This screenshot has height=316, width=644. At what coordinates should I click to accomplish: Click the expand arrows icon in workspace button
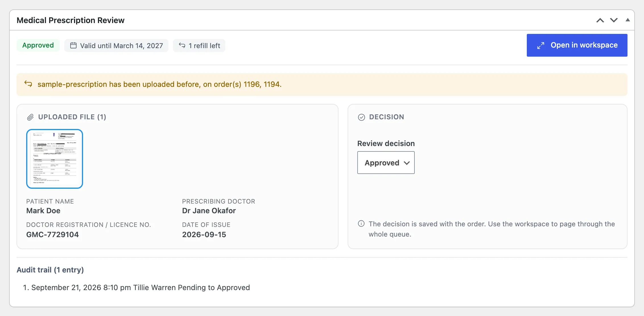click(x=541, y=46)
